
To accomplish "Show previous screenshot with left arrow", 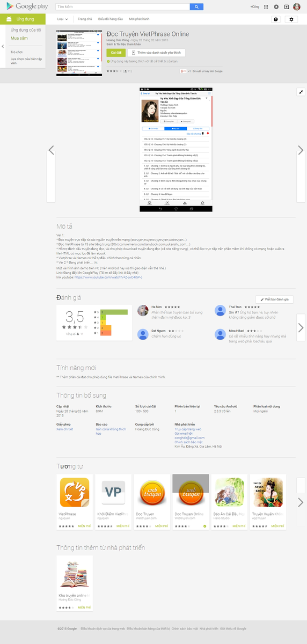I will point(52,150).
